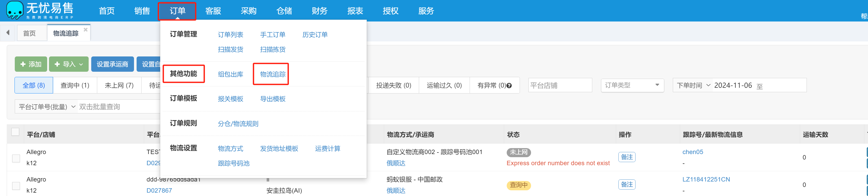Click 备注 button in first row

[626, 157]
